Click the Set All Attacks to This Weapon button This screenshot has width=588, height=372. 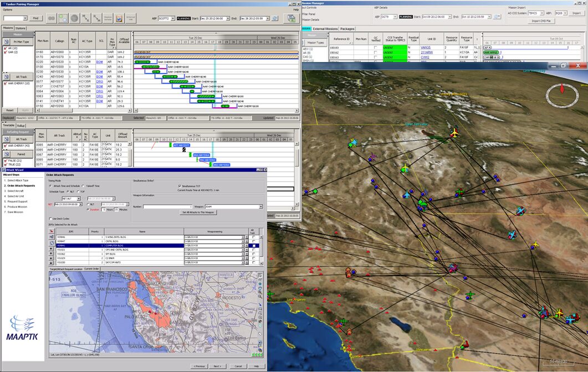198,212
